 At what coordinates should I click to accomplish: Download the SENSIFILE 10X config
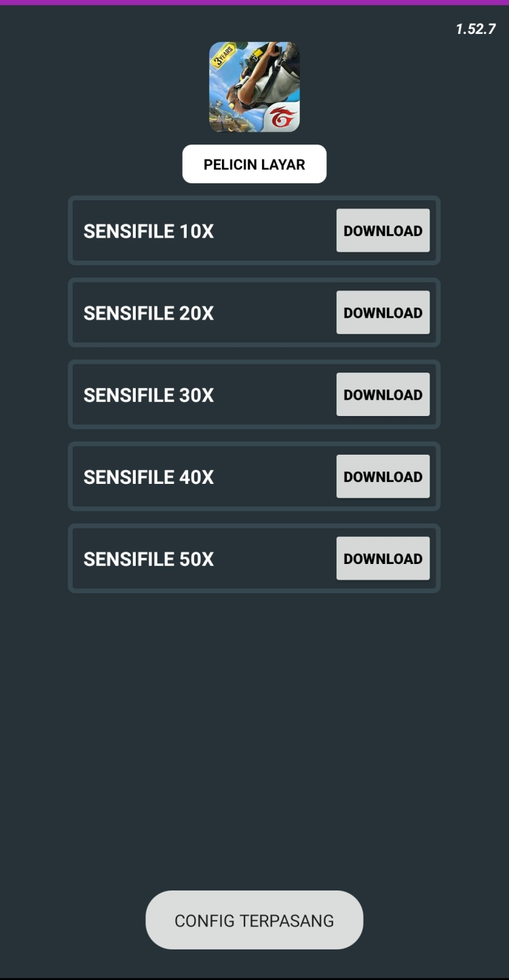(x=383, y=231)
